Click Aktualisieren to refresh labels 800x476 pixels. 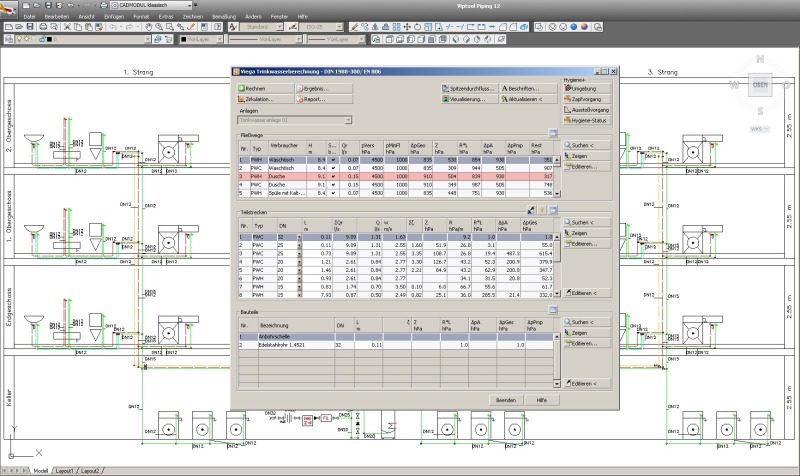pyautogui.click(x=528, y=99)
